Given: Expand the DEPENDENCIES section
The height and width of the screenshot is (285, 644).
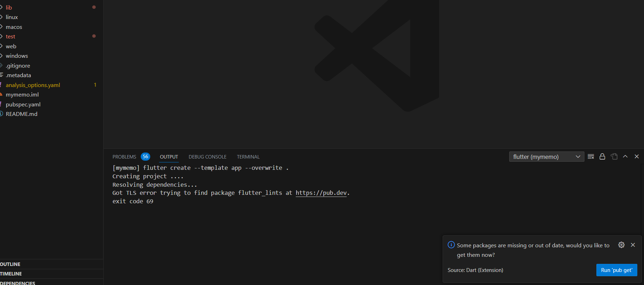Looking at the screenshot, I should click(51, 283).
